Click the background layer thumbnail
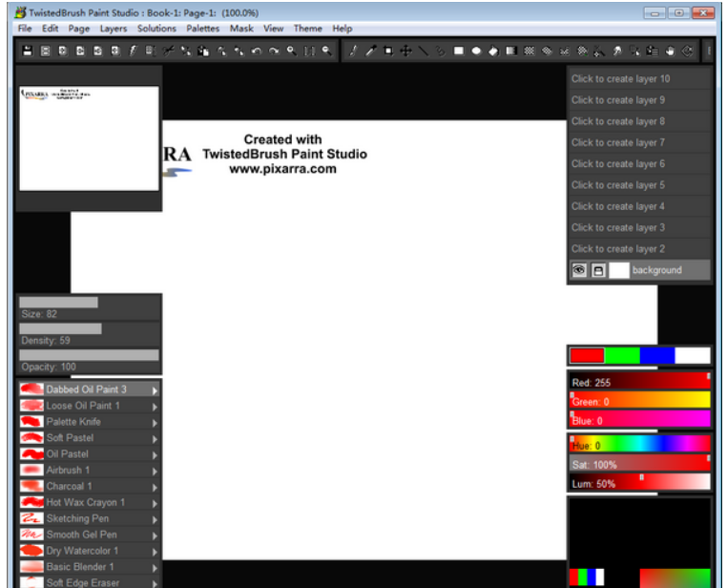 point(619,270)
